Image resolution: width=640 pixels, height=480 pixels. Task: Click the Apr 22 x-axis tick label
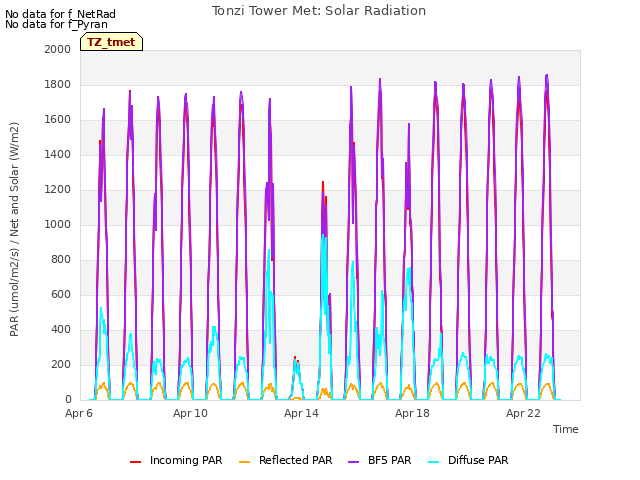point(523,413)
